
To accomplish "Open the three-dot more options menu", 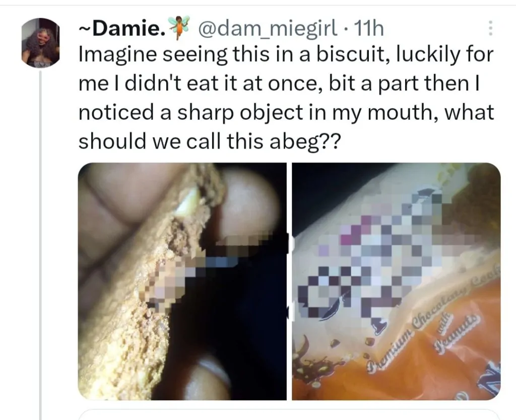I will (489, 29).
